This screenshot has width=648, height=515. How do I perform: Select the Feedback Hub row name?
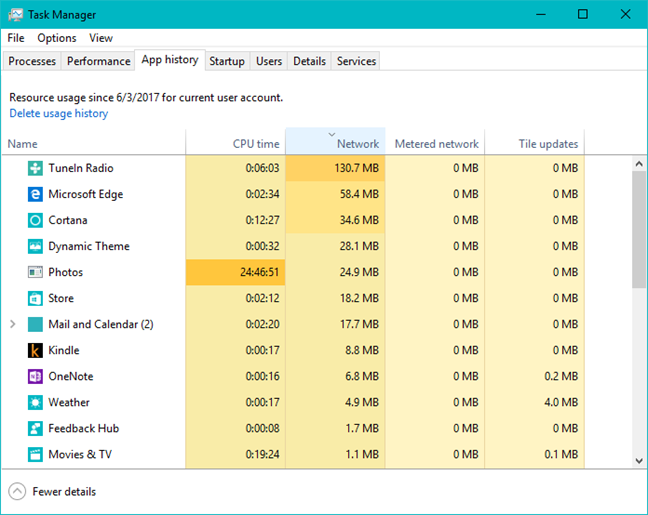tap(83, 429)
